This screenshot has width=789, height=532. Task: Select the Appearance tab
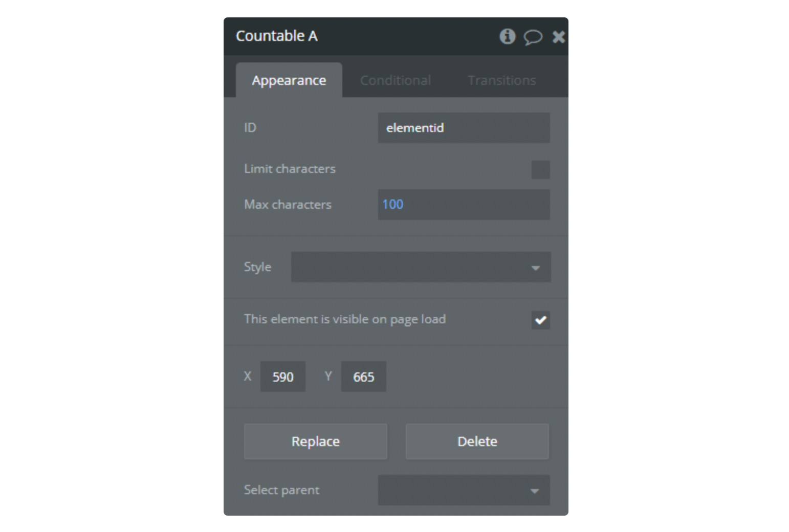pos(289,80)
